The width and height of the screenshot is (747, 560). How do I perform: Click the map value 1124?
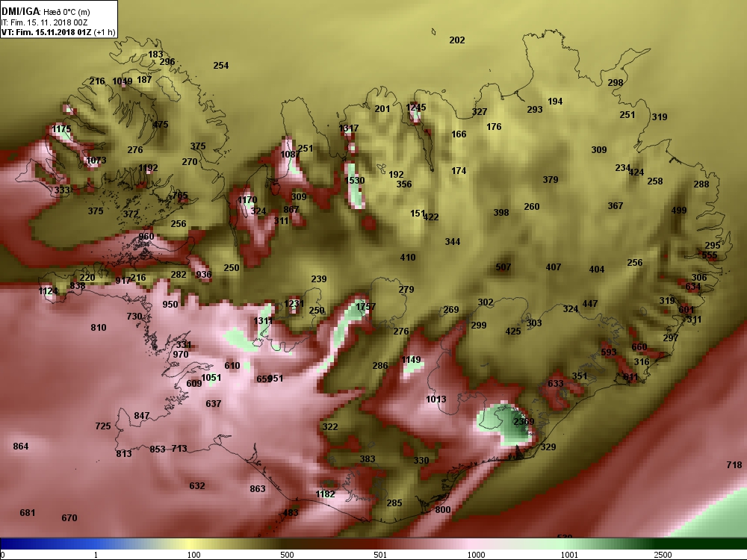(48, 291)
